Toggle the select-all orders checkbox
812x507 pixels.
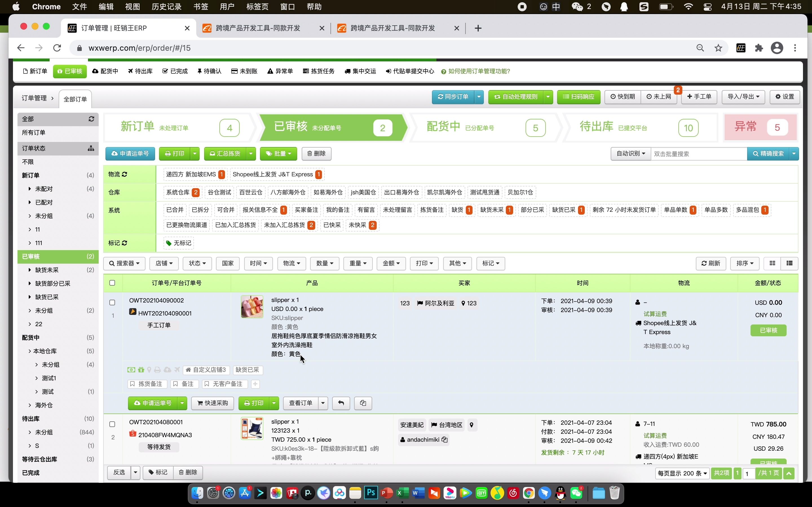click(x=112, y=283)
